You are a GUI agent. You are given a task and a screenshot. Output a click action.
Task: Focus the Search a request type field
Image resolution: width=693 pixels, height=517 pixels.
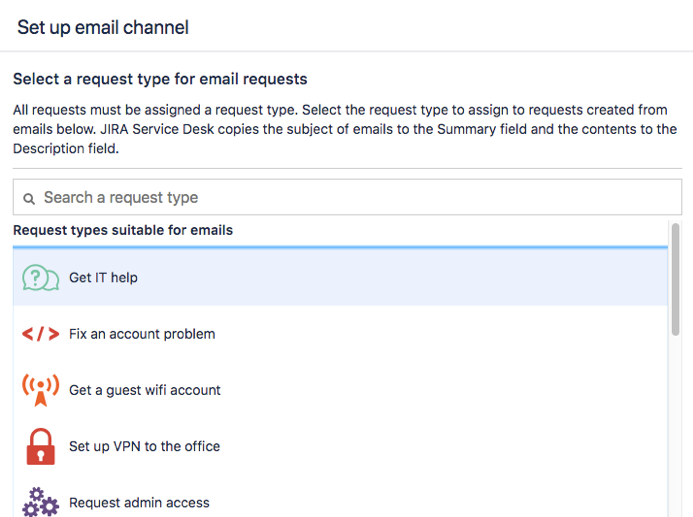(x=347, y=197)
